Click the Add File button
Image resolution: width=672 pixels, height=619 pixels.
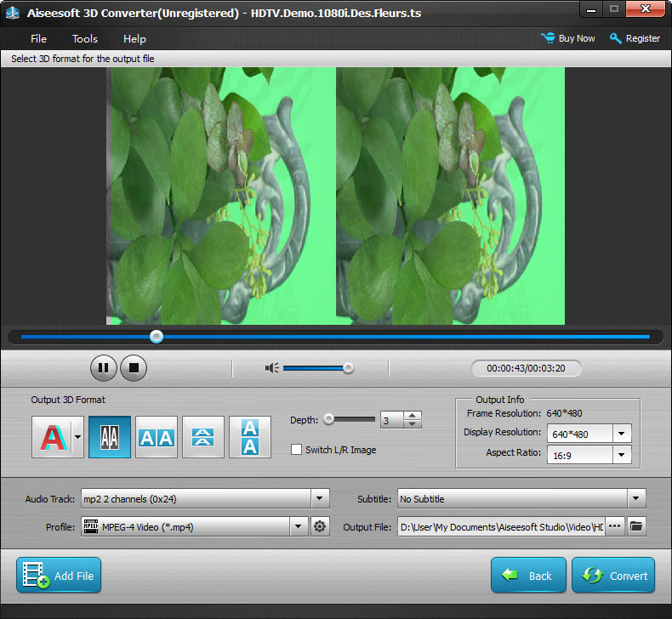[x=59, y=576]
